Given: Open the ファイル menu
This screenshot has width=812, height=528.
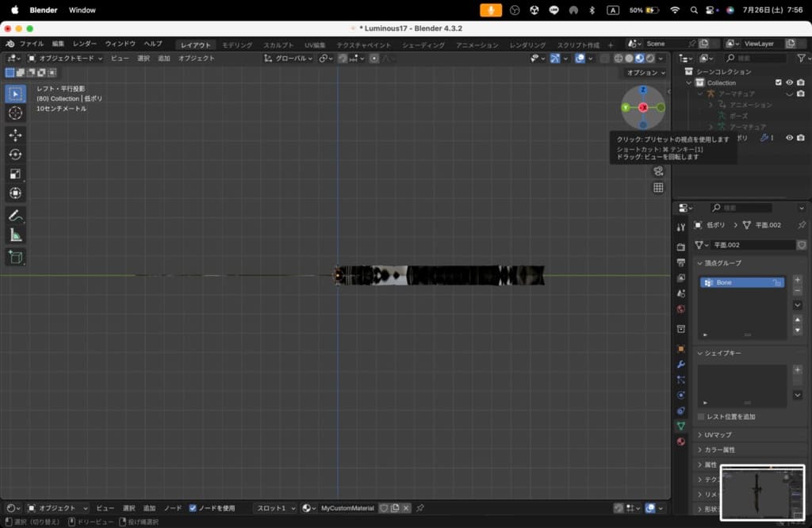Looking at the screenshot, I should [31, 44].
